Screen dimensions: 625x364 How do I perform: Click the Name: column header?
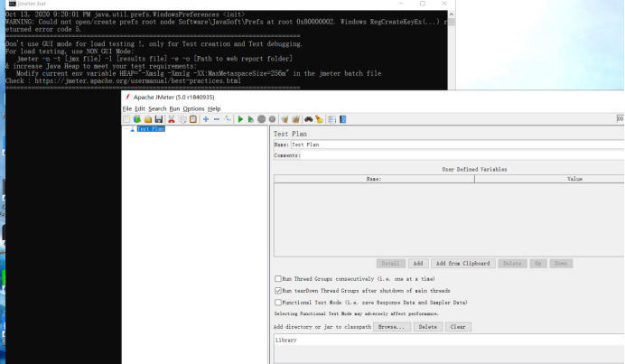coord(374,179)
